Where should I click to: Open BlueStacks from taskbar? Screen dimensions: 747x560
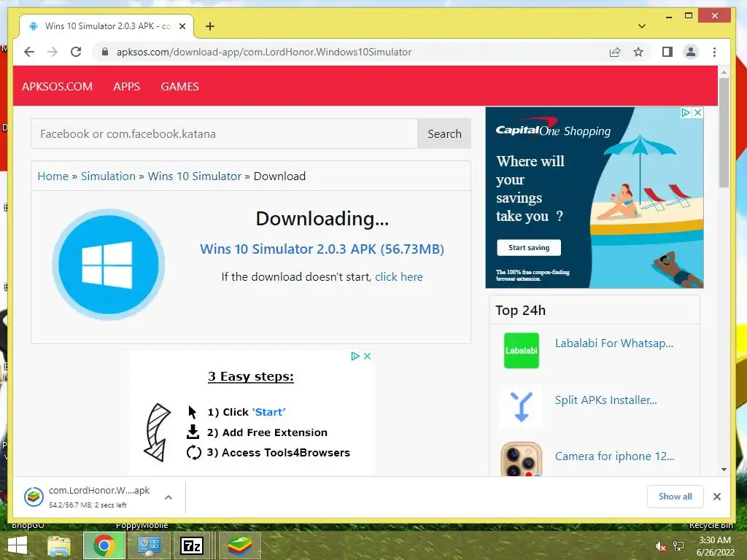point(239,545)
